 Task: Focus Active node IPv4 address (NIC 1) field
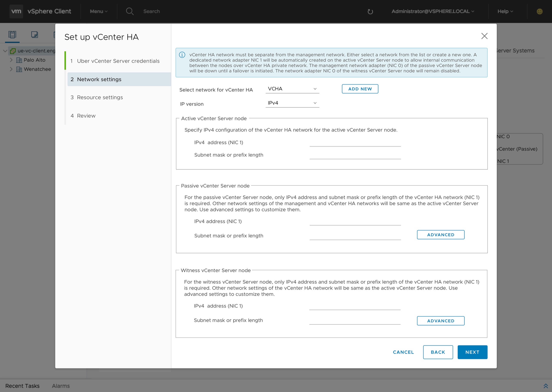[355, 142]
